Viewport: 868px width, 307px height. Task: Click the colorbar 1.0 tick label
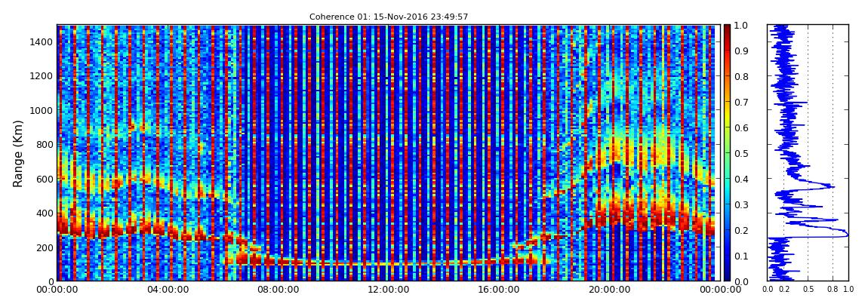(x=740, y=26)
